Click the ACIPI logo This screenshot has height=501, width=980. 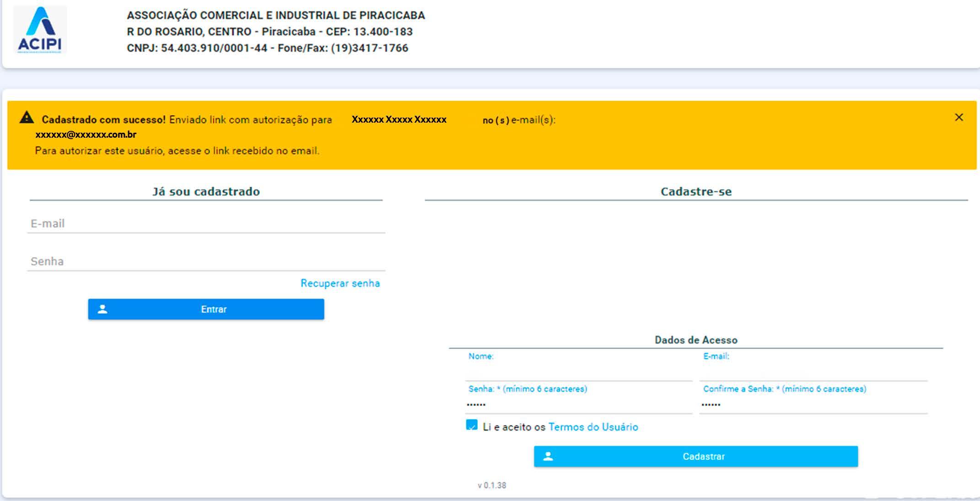coord(40,30)
